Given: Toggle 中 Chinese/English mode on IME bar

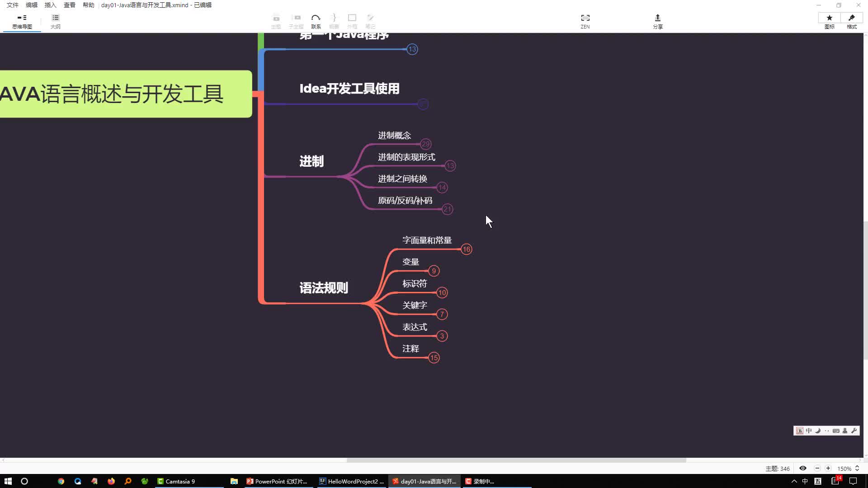Looking at the screenshot, I should coord(809,431).
